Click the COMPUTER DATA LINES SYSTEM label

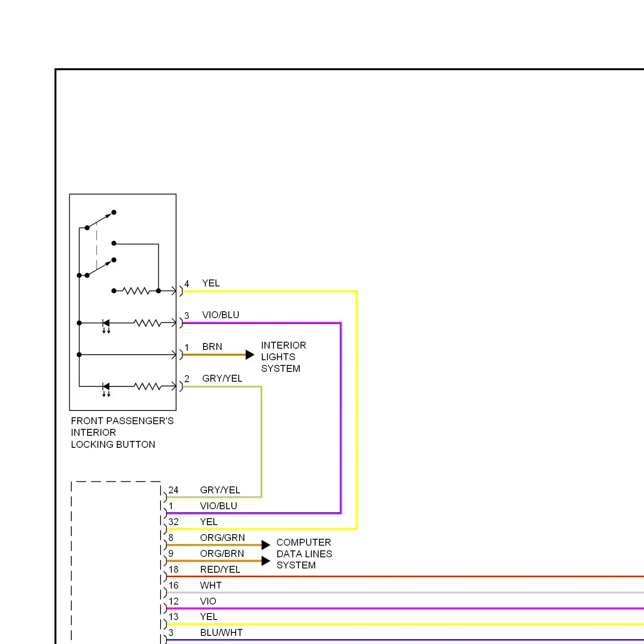[304, 553]
